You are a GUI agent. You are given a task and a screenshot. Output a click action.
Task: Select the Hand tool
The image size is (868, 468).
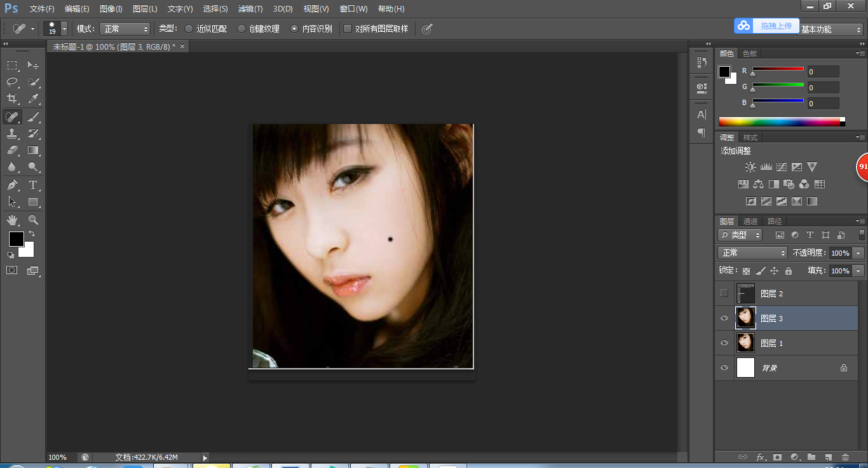tap(12, 220)
